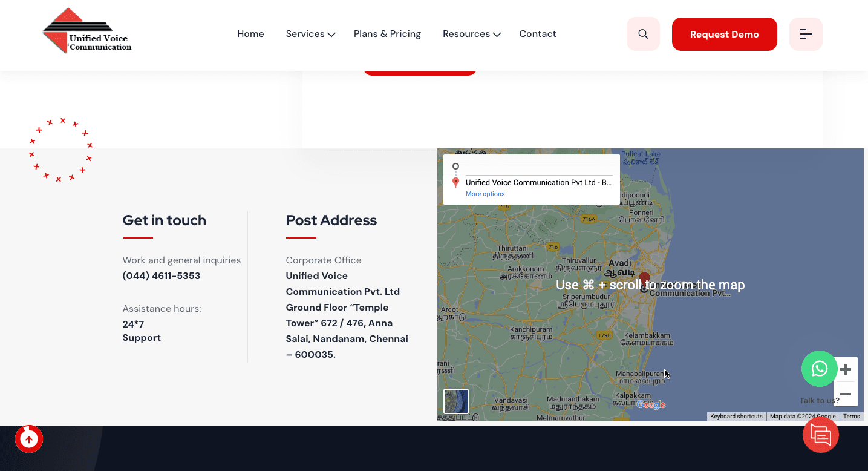The width and height of the screenshot is (868, 471).
Task: Go to the Home menu item
Action: pyautogui.click(x=250, y=34)
